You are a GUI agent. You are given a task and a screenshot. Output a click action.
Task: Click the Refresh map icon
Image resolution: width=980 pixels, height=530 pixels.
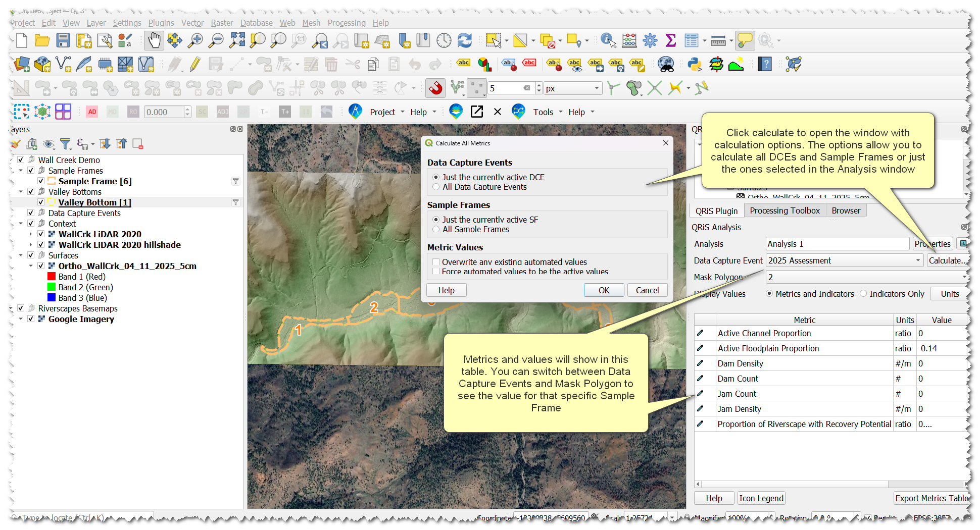(465, 40)
